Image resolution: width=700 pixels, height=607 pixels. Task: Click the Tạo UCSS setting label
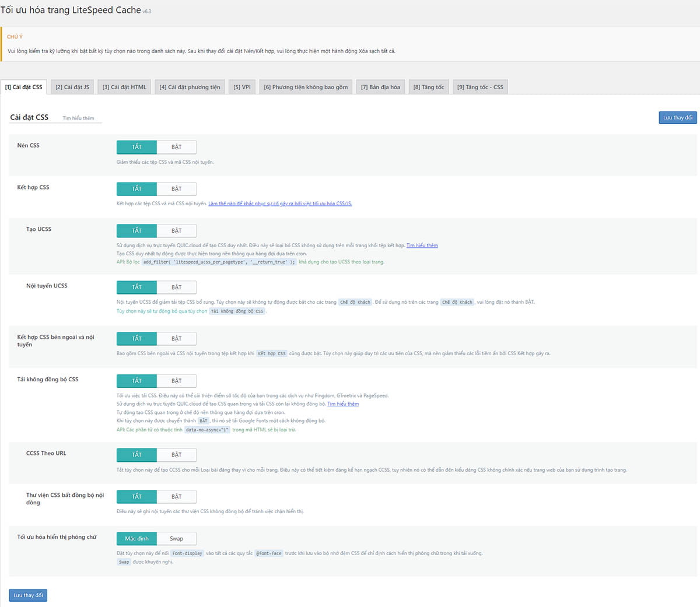[x=38, y=229]
